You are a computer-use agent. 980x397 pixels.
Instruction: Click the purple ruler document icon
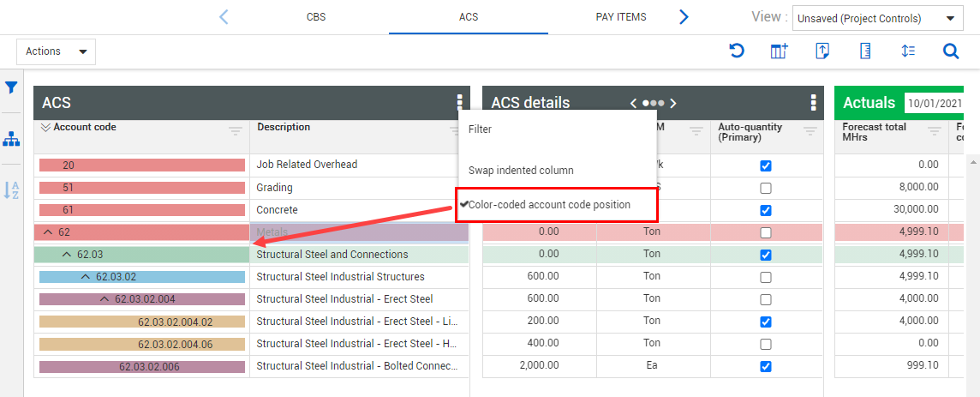tap(865, 51)
